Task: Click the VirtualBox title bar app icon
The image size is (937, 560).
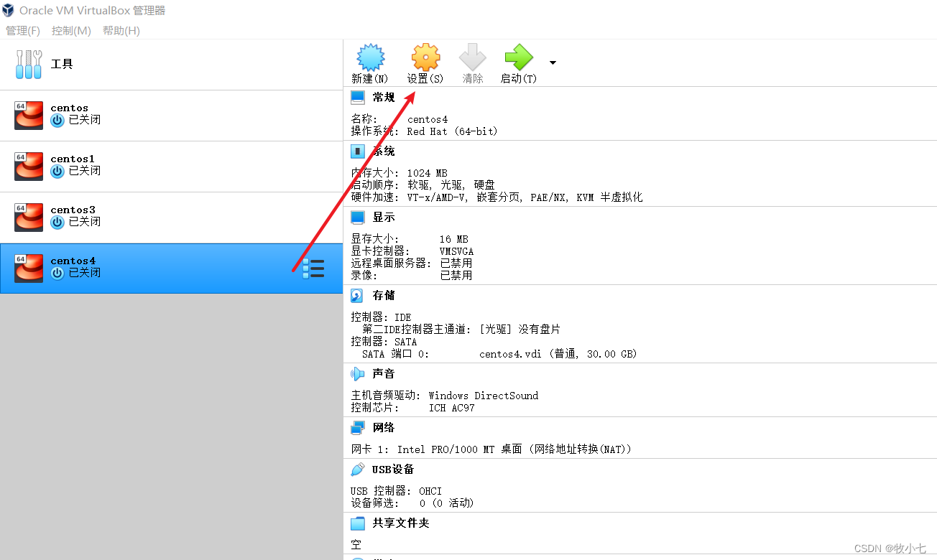Action: (8, 10)
